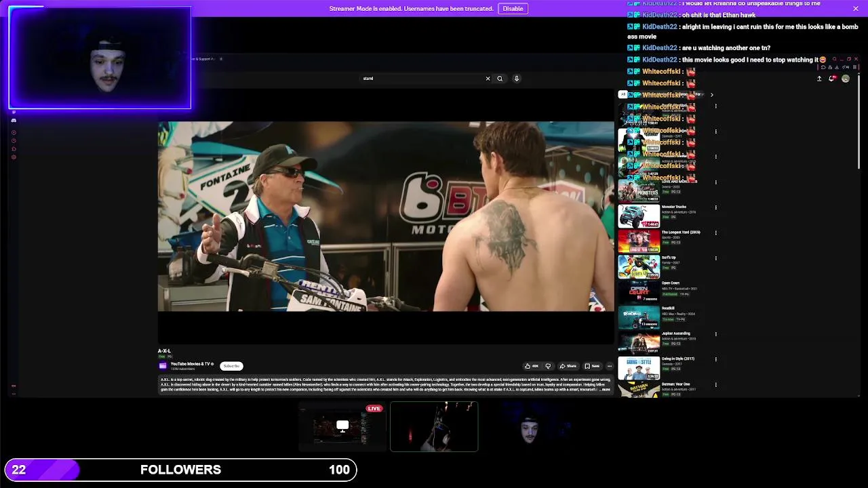Click Jupiter Ascending title text
Viewport: 868px width, 488px height.
676,333
